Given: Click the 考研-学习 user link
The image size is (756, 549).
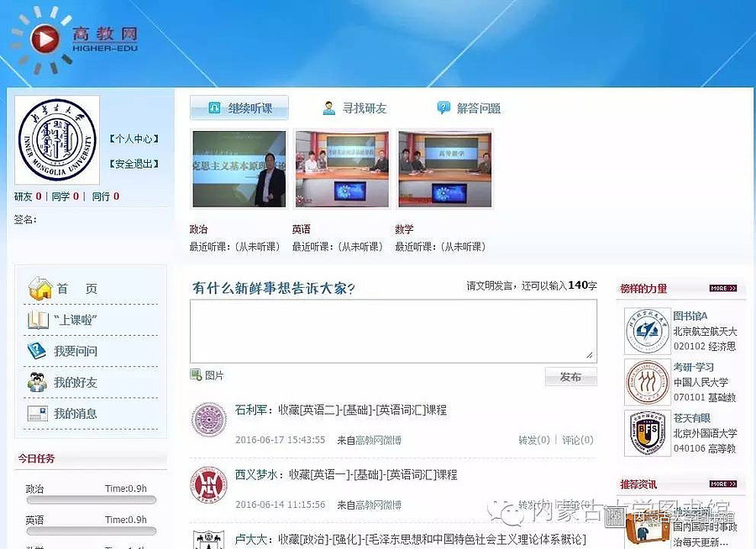Looking at the screenshot, I should tap(694, 368).
